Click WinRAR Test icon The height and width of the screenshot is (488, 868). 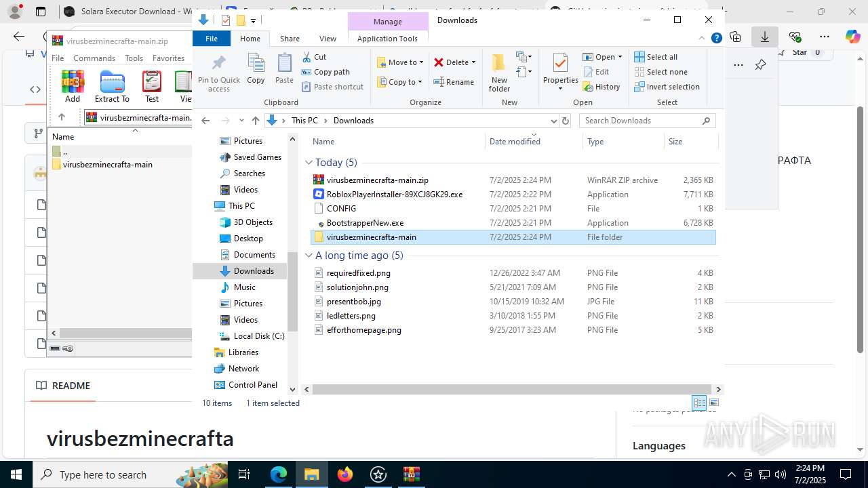tap(152, 87)
